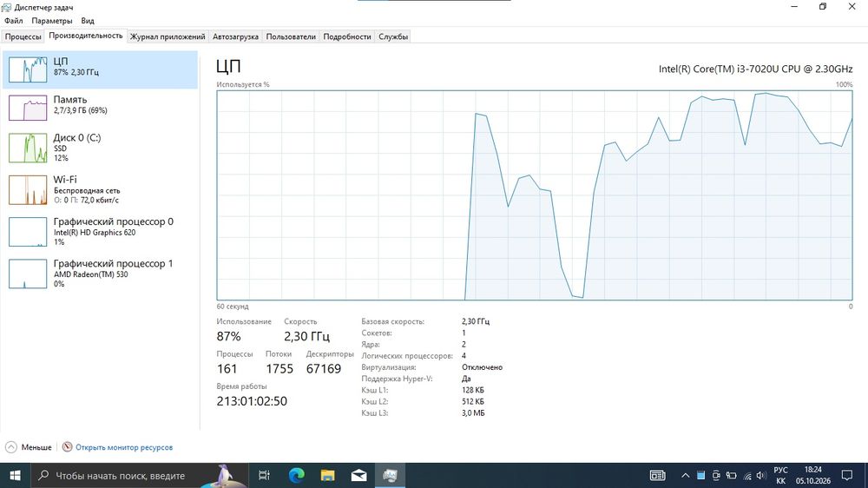Click the РУС KK language indicator

(780, 475)
